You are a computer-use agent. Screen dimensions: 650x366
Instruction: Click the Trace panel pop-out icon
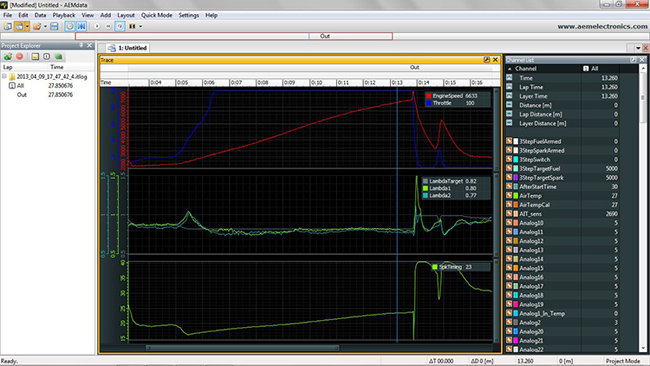[487, 60]
